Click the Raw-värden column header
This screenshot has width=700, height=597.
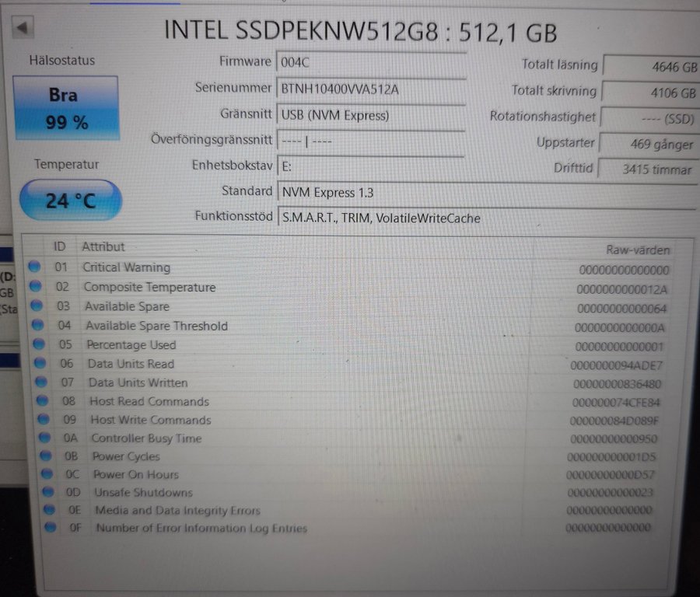pyautogui.click(x=638, y=250)
